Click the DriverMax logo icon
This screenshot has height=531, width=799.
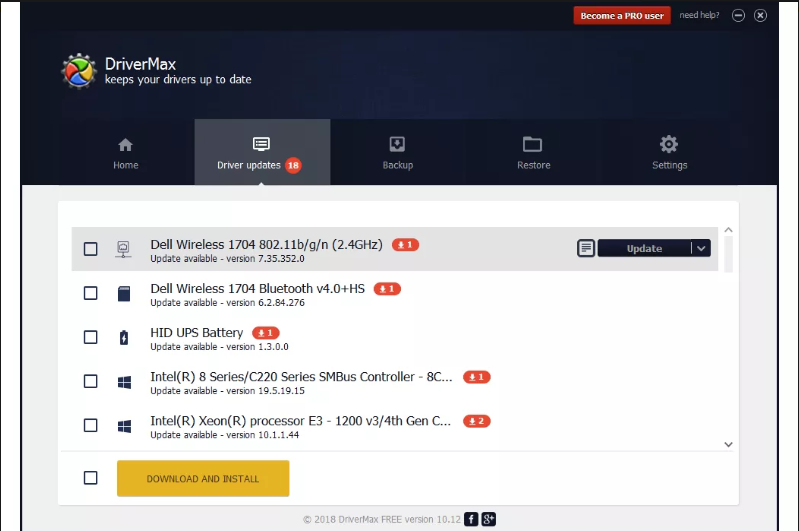click(78, 71)
